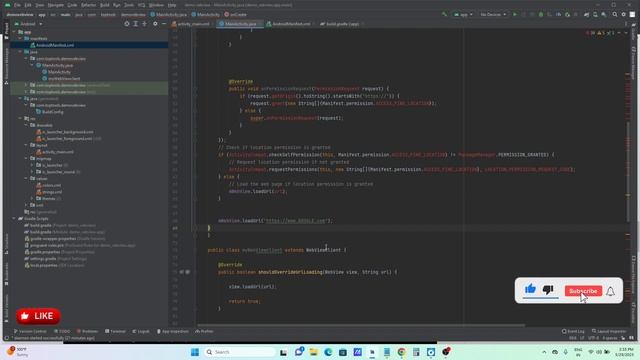Click the Debug app bug icon

point(541,14)
